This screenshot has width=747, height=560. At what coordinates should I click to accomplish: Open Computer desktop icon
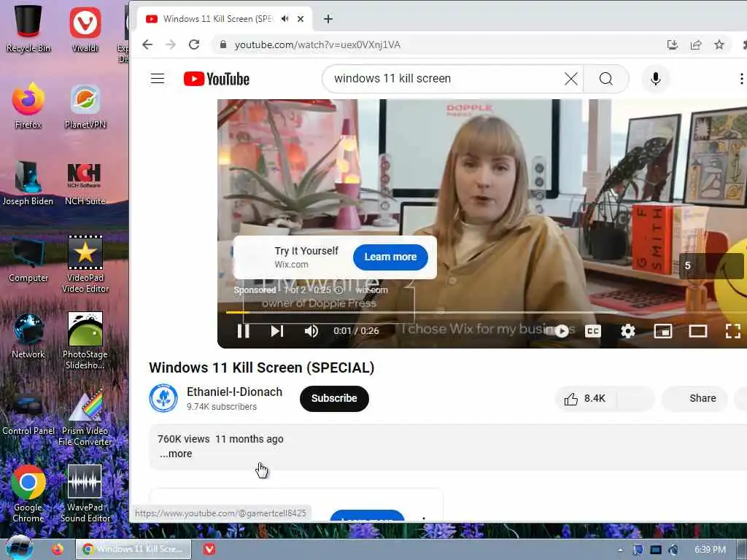tap(28, 260)
